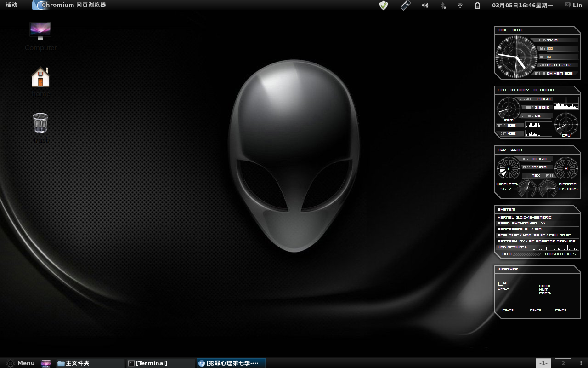Screen dimensions: 588x368
Task: Switch to the 主文件夹 taskbar window
Action: coord(90,363)
